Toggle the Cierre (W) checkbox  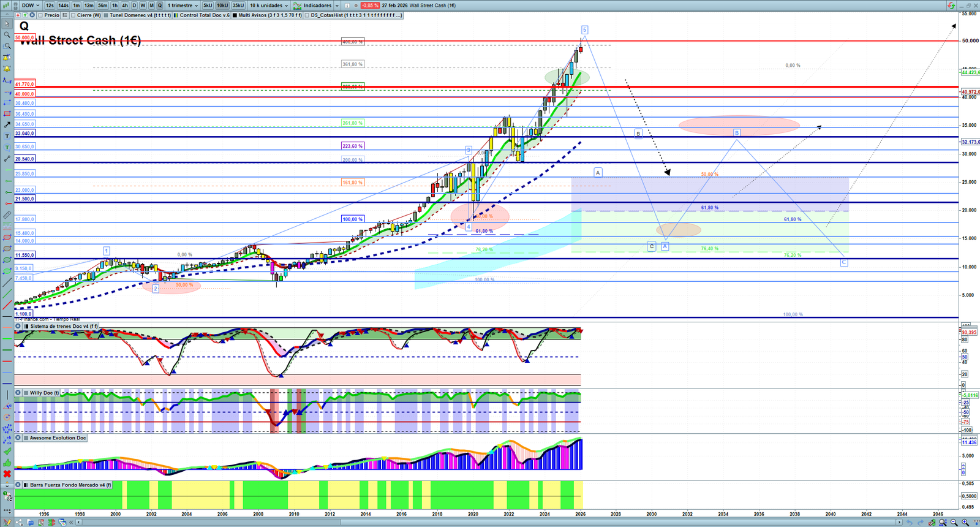(73, 15)
